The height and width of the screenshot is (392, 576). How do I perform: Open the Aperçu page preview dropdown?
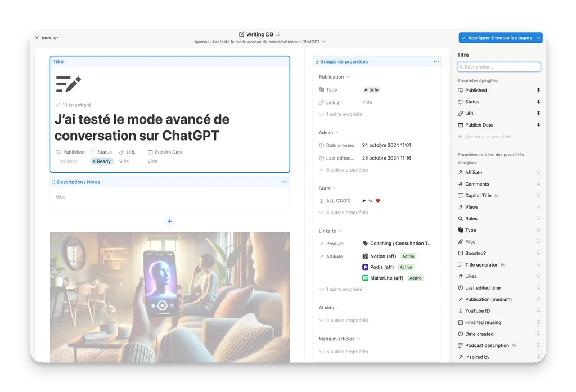tap(260, 42)
